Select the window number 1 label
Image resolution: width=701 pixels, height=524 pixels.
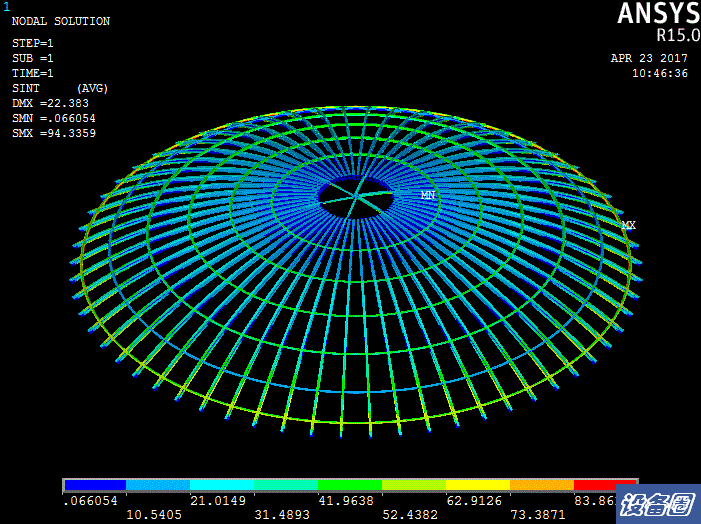(x=6, y=7)
